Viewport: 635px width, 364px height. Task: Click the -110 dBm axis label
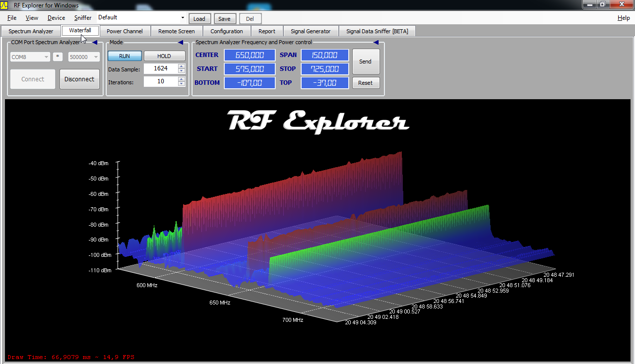[x=100, y=271]
